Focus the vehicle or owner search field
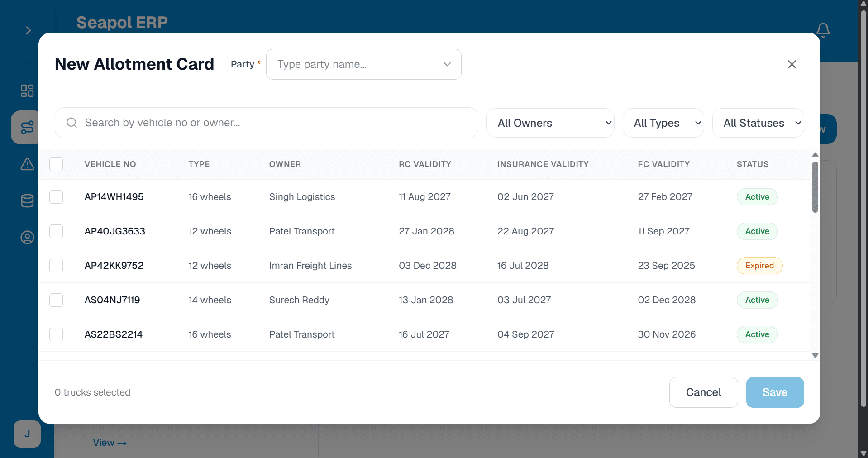 pyautogui.click(x=267, y=123)
